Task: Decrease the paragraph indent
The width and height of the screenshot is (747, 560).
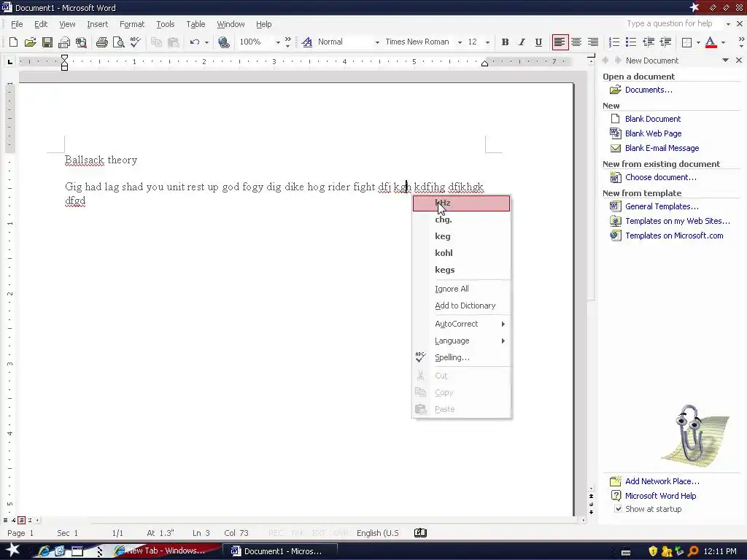Action: point(648,42)
